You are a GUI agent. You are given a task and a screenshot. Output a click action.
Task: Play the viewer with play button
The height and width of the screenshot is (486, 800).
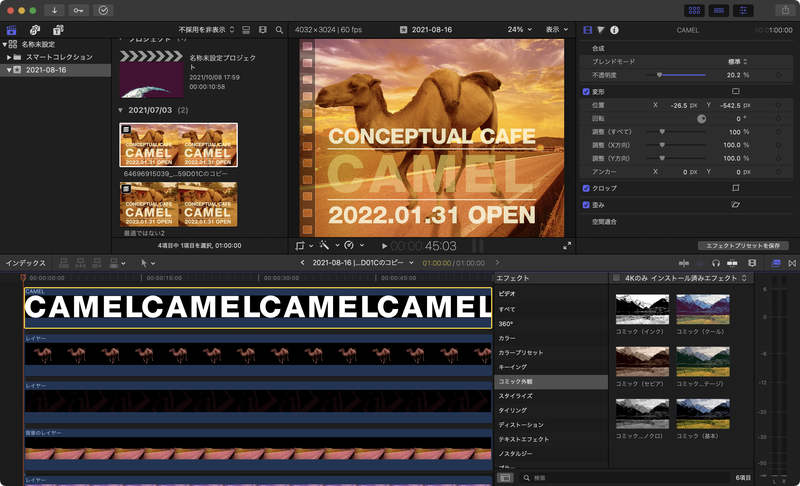pos(384,246)
